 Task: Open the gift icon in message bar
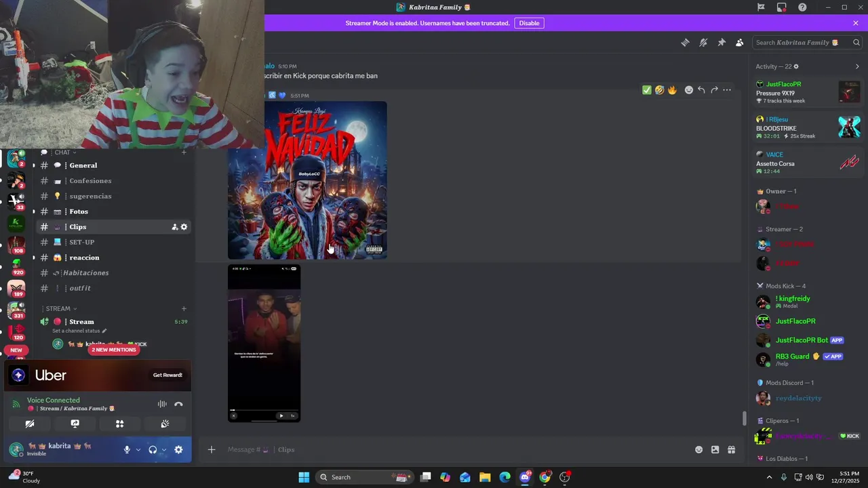(731, 449)
